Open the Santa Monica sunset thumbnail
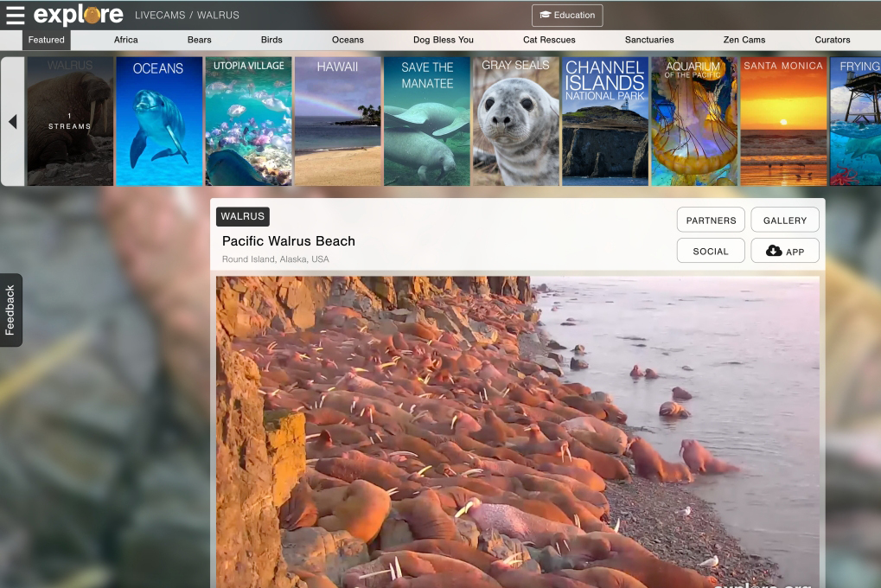The height and width of the screenshot is (588, 881). 783,121
